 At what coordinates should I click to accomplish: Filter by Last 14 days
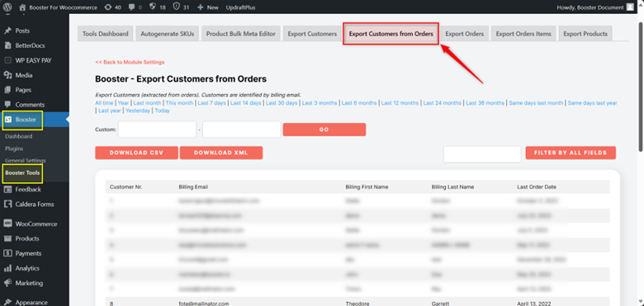pos(245,103)
